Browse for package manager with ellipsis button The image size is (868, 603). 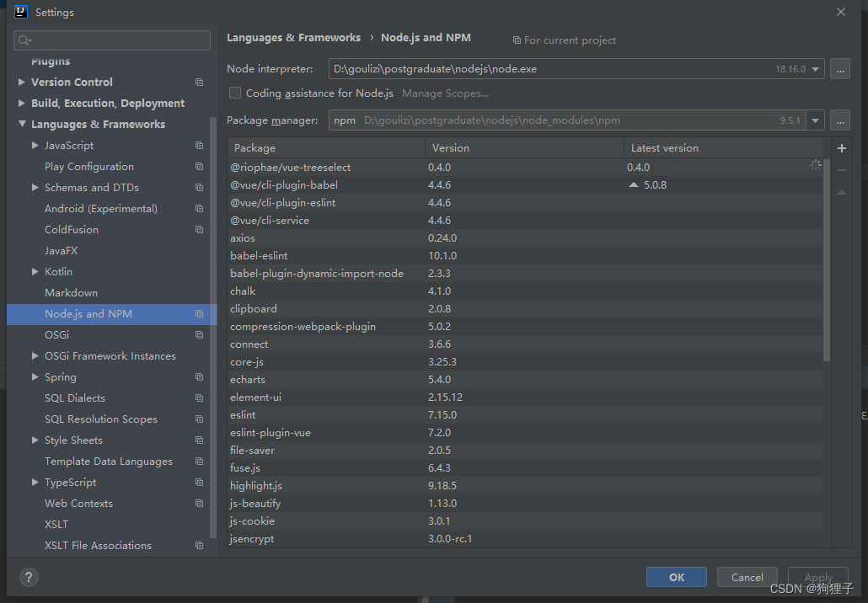(839, 120)
